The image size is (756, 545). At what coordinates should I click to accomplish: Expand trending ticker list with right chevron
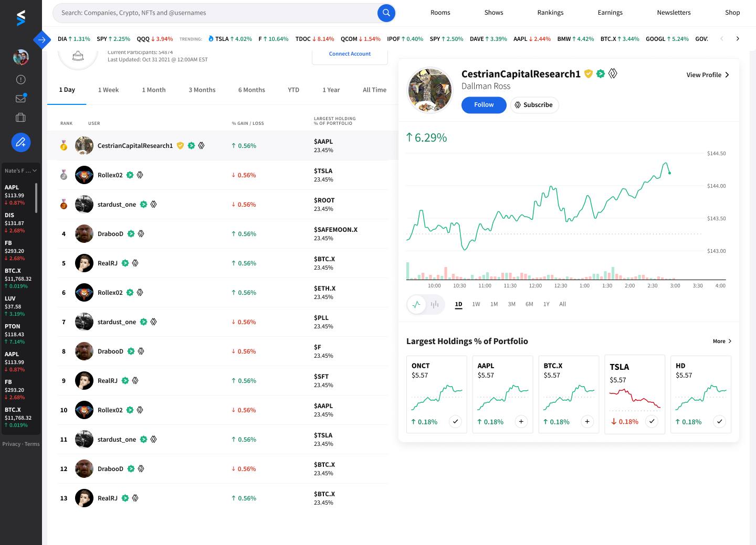tap(738, 38)
